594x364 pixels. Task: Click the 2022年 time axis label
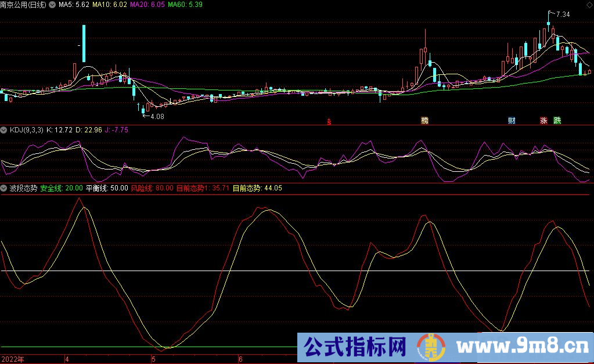click(13, 359)
